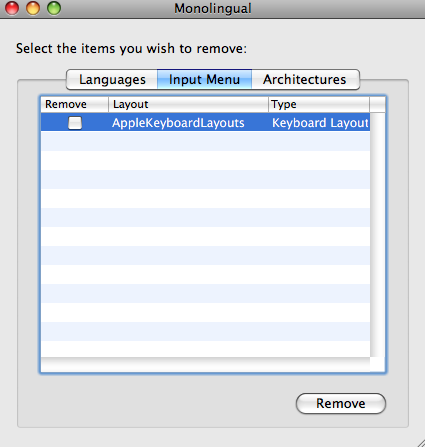
Task: Click blank white space at bottom of list
Action: pyautogui.click(x=205, y=349)
